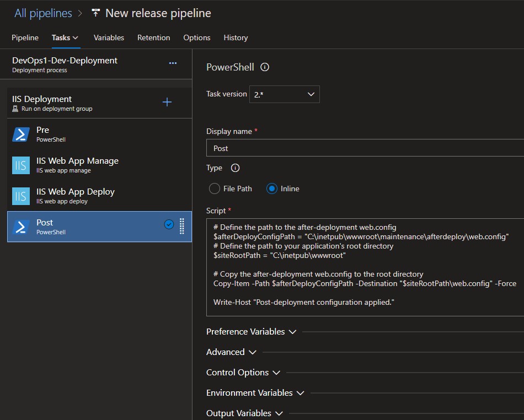Show info for Type field
This screenshot has height=420, width=524.
coord(236,168)
